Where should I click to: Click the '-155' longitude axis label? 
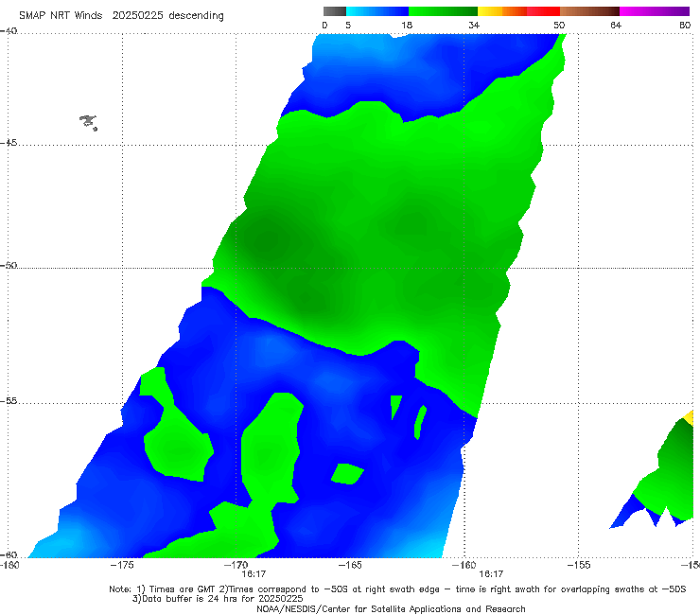click(579, 565)
